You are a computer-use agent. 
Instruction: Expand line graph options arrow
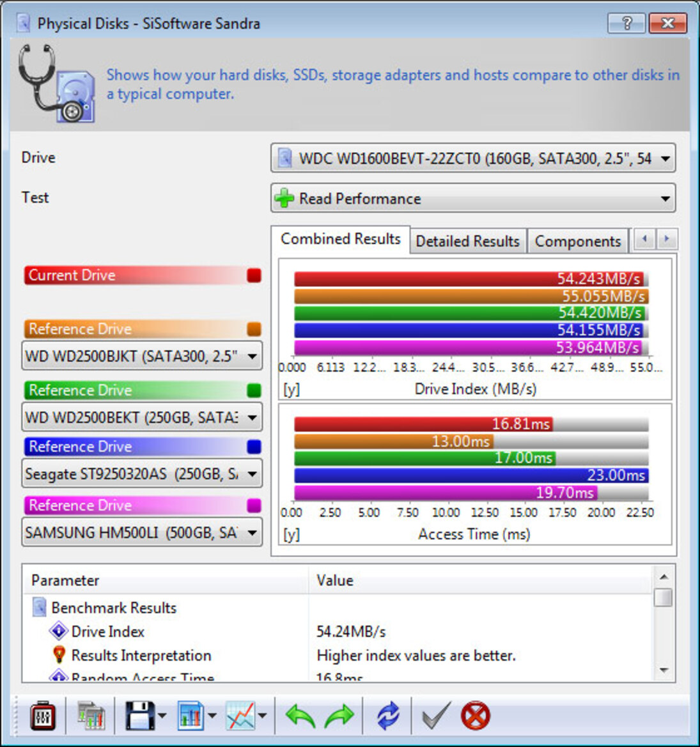(263, 716)
